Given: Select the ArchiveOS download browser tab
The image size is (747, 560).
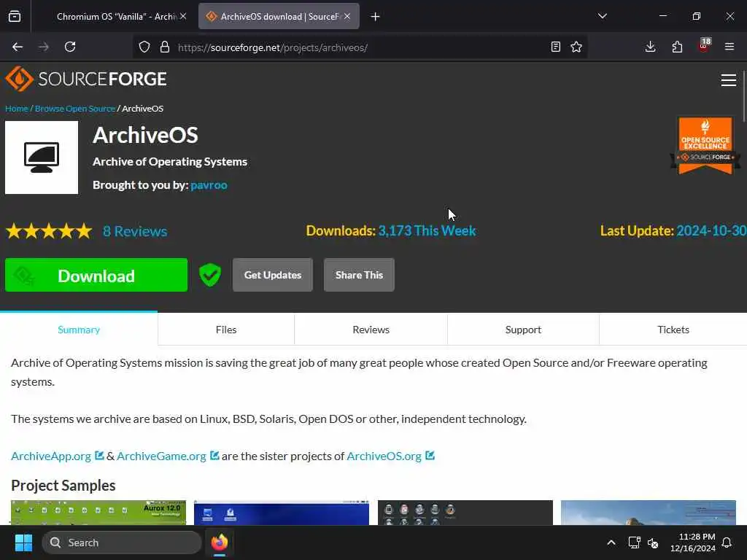Looking at the screenshot, I should coord(279,17).
